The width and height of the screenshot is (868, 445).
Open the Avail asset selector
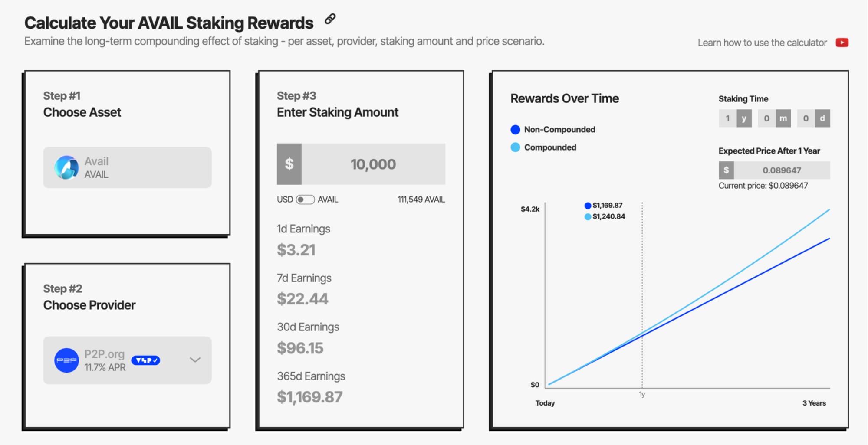pos(127,167)
